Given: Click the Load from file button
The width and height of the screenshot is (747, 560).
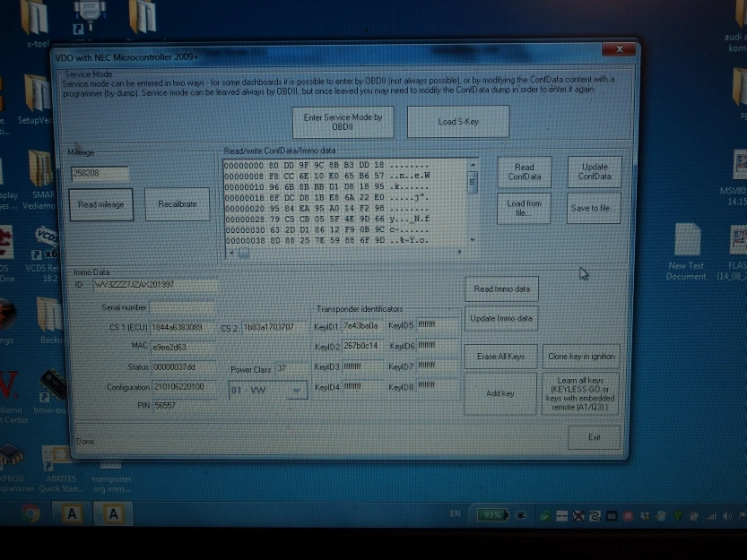Looking at the screenshot, I should click(x=524, y=208).
